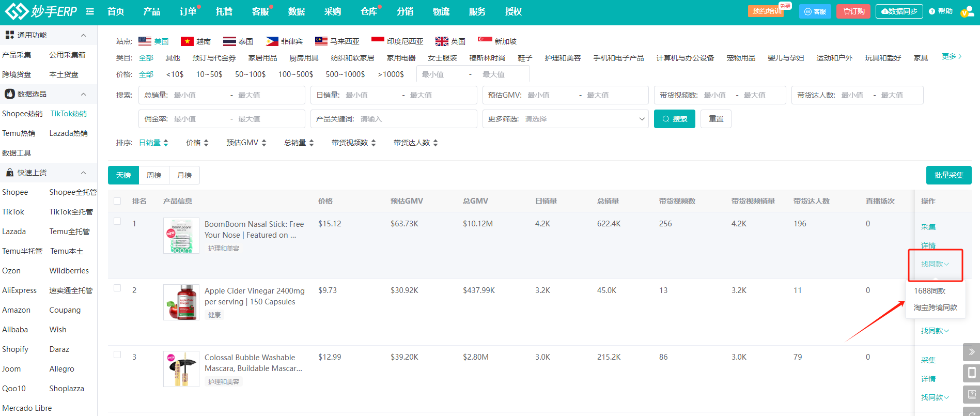
Task: Open the 产品 top menu
Action: (x=152, y=11)
